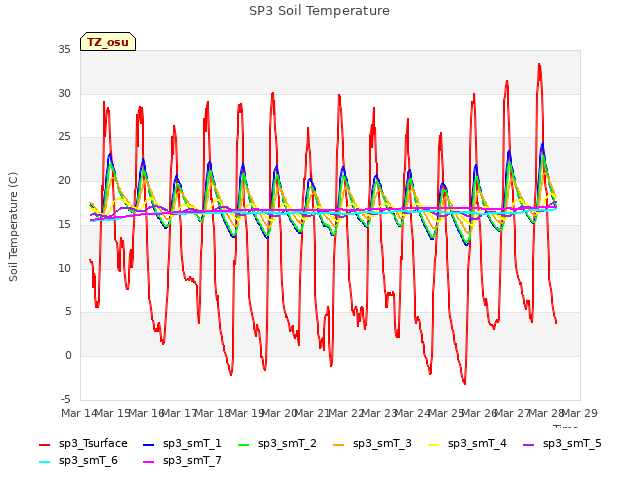
Task: Click the red sp3_Tsurface legend swatch
Action: tap(44, 444)
